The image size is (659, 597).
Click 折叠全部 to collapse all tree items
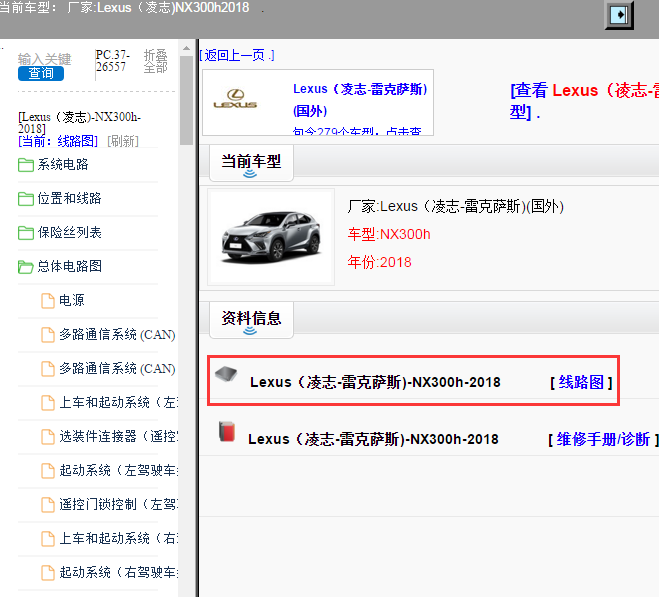156,61
